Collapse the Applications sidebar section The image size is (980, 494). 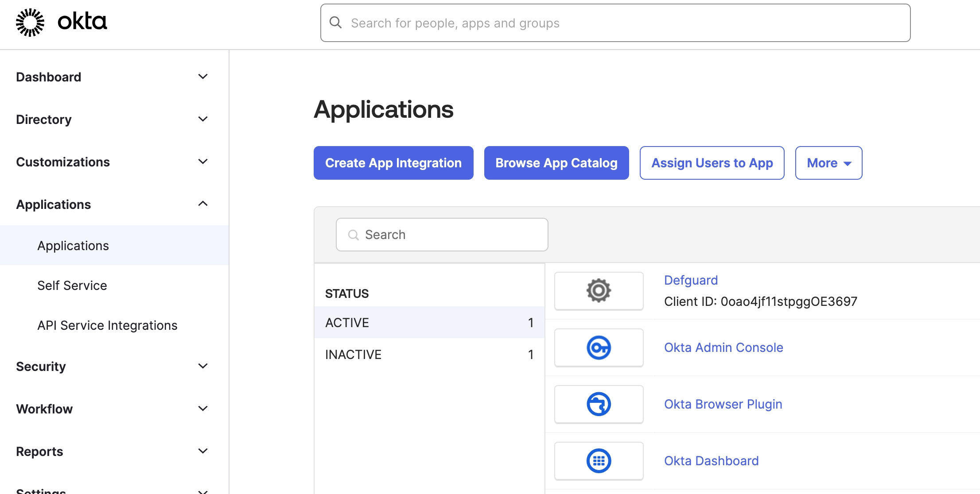202,204
